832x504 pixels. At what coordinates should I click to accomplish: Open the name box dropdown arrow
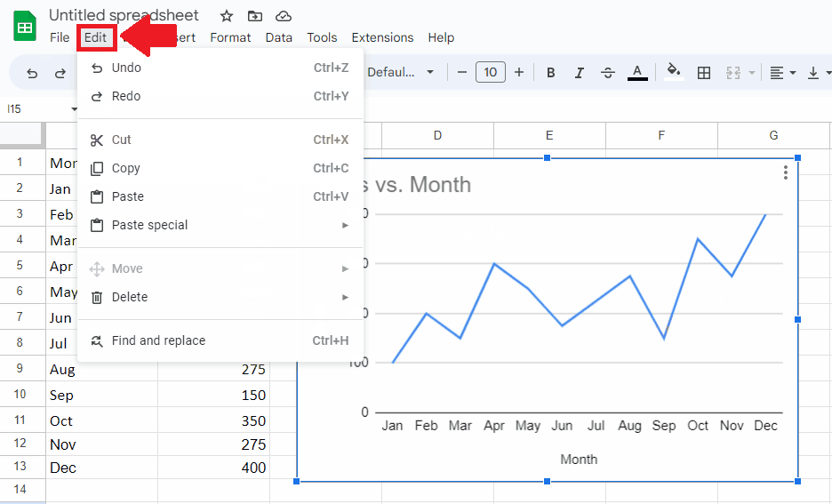click(74, 109)
